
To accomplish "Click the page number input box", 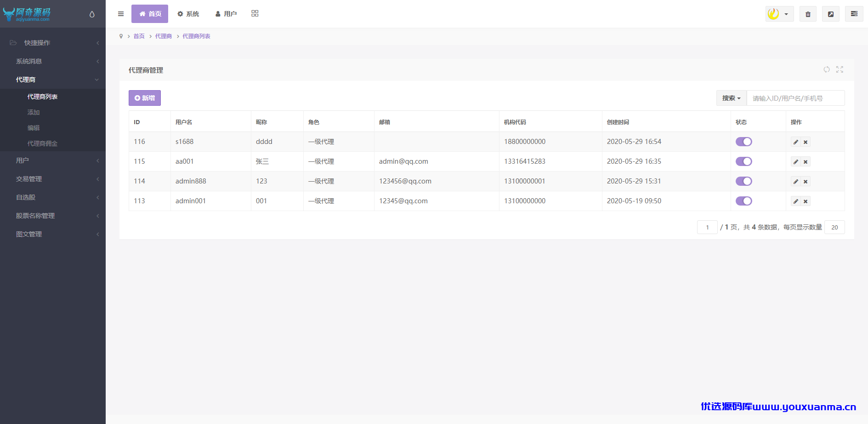I will pos(707,227).
